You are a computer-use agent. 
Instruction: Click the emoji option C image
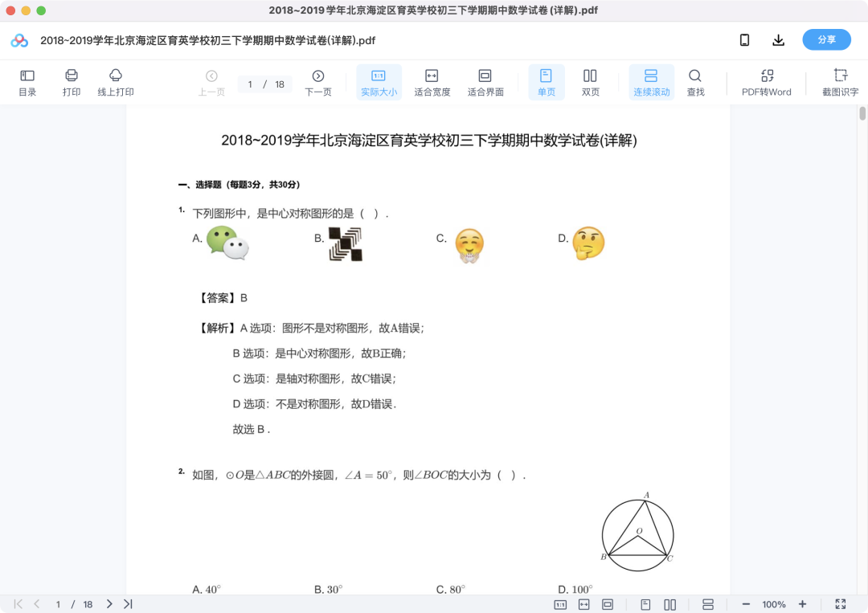(x=469, y=246)
